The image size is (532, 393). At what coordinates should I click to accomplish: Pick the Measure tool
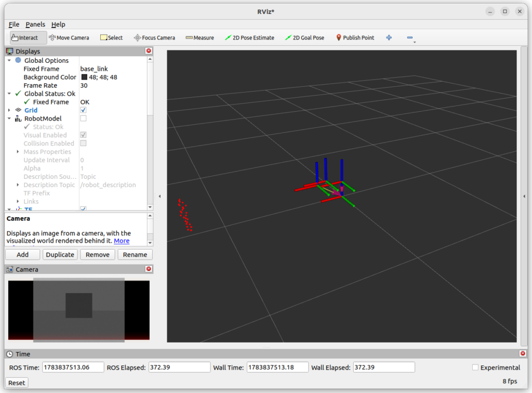199,37
